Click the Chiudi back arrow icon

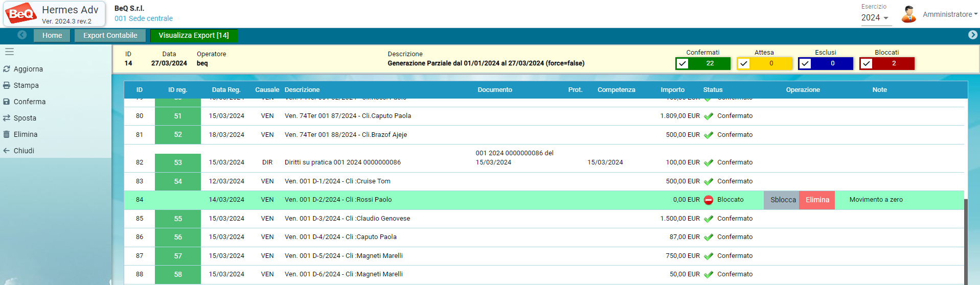click(7, 151)
